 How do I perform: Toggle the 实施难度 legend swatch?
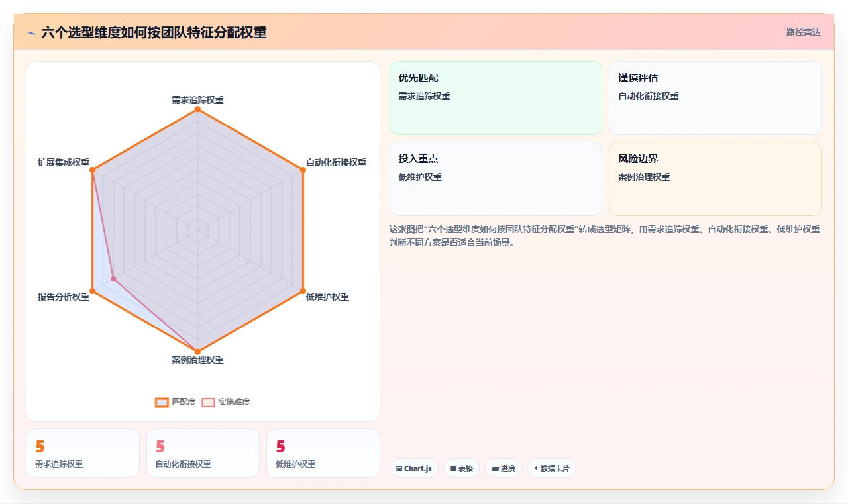209,402
